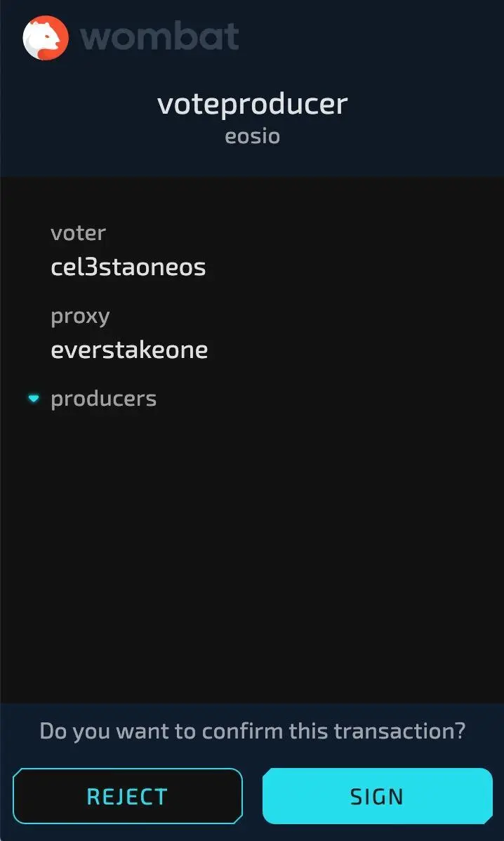Select the voteproducer action title

click(252, 105)
